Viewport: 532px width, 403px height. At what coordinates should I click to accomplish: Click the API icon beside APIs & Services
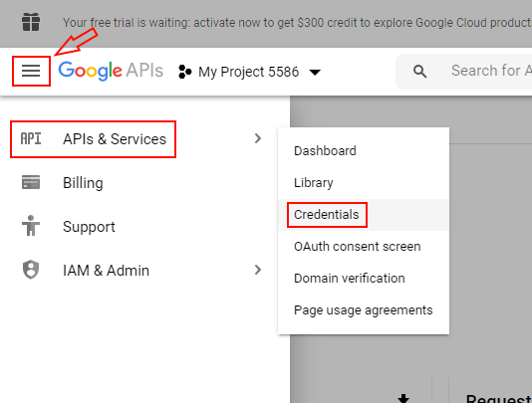pyautogui.click(x=31, y=139)
